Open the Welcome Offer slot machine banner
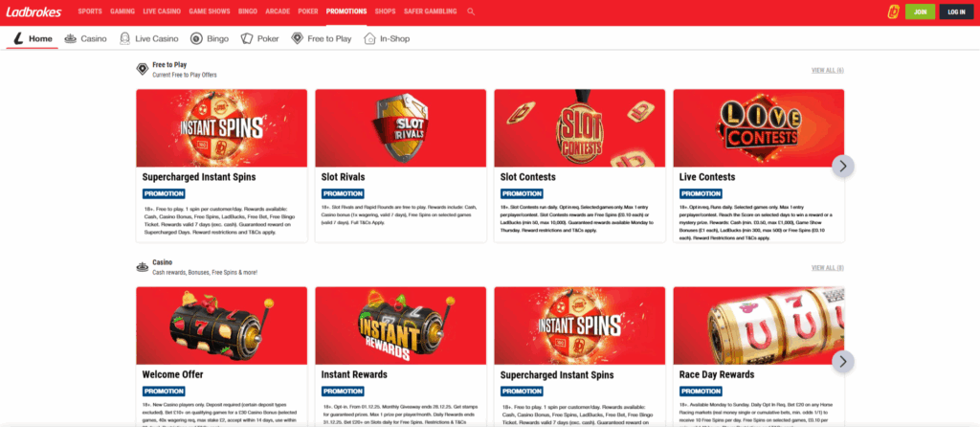Viewport: 980px width, 427px height. [x=222, y=326]
